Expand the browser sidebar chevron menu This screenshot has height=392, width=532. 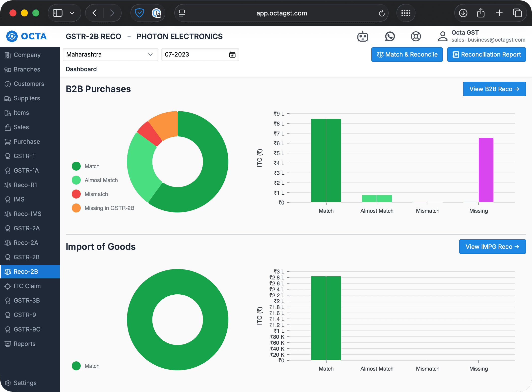72,13
